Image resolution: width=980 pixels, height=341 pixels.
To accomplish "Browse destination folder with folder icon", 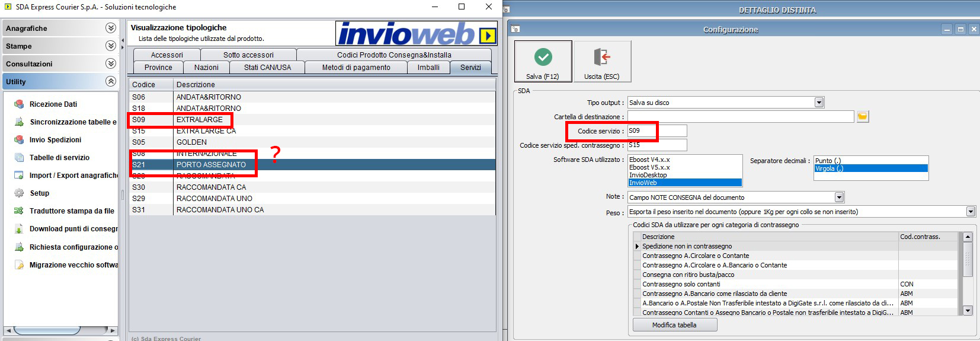I will pyautogui.click(x=863, y=117).
